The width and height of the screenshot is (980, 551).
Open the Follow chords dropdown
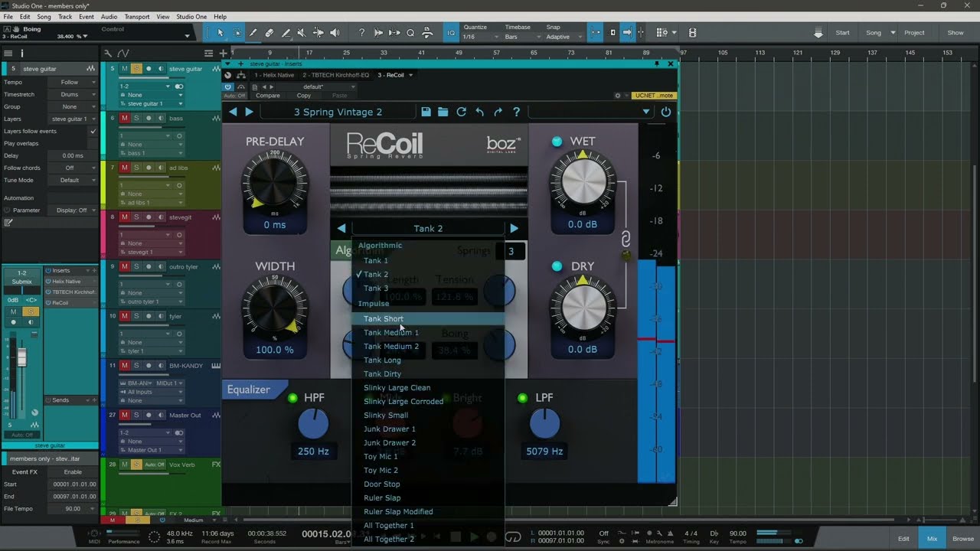73,168
